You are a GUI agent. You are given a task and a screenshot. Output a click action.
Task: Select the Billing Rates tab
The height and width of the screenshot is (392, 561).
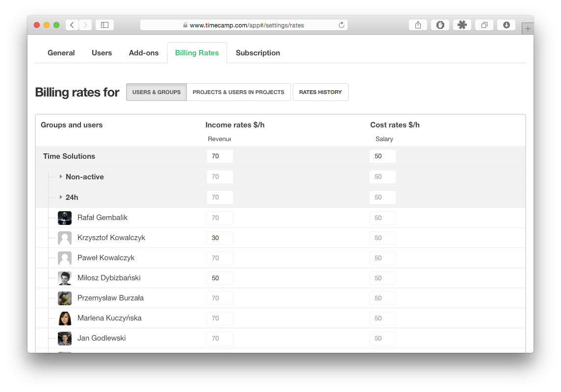(x=197, y=53)
